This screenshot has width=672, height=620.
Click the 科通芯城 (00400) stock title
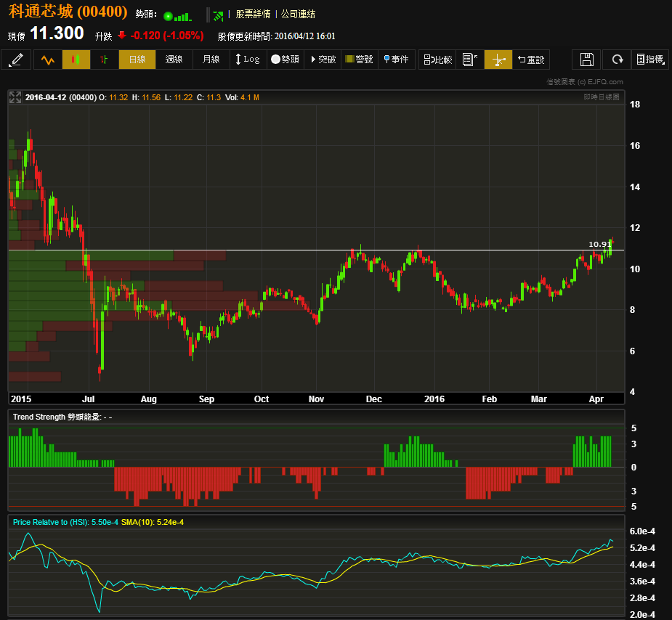coord(68,12)
